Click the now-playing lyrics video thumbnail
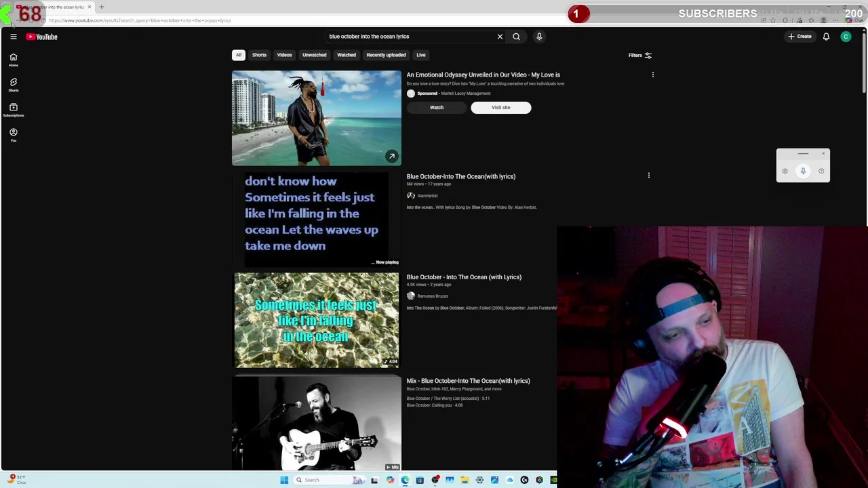Screen dimensions: 868x488 pos(317,219)
